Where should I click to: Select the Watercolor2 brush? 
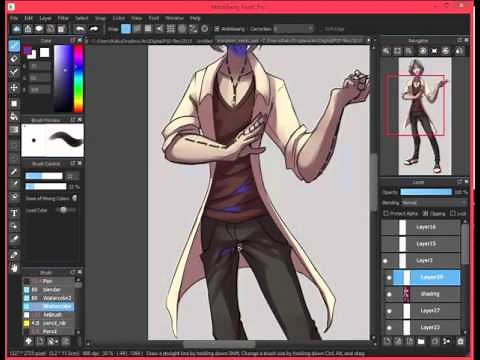click(49, 298)
